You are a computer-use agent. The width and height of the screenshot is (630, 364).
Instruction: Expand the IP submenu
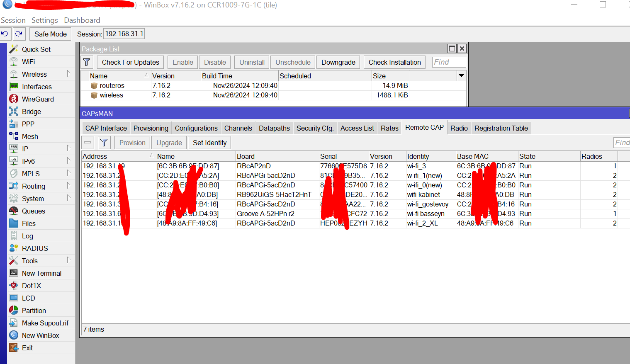click(x=69, y=148)
